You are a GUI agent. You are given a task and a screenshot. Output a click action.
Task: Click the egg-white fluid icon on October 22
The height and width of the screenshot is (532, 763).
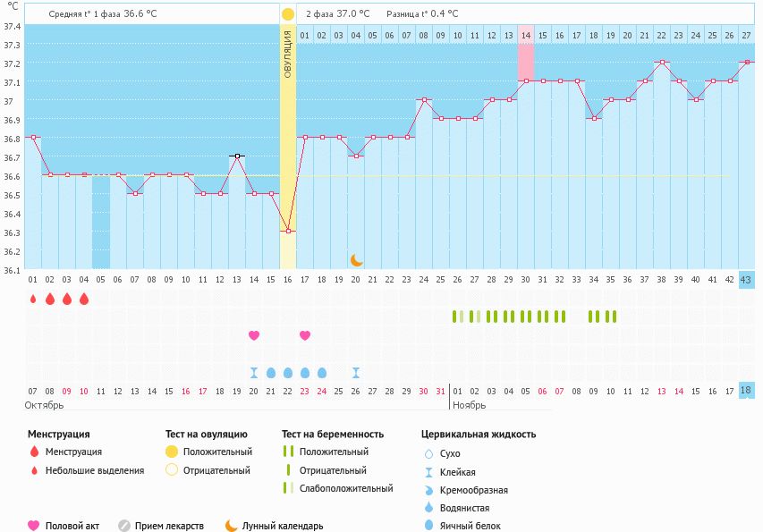[288, 373]
